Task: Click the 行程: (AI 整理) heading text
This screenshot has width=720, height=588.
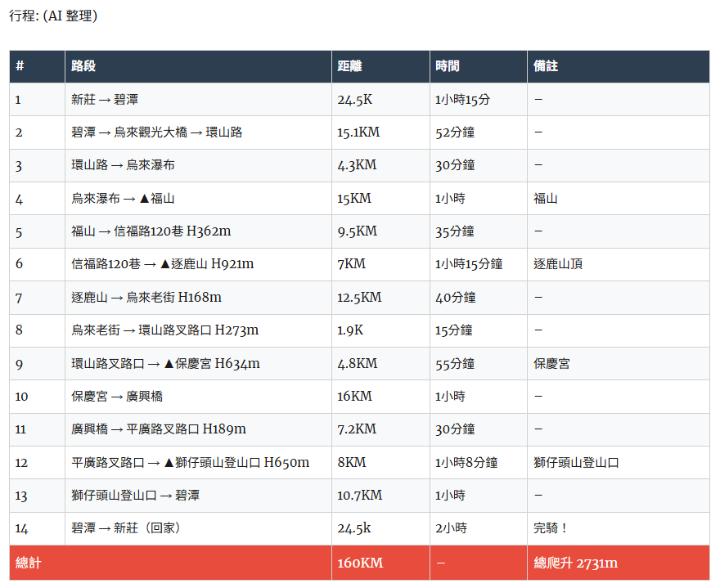Action: point(53,16)
